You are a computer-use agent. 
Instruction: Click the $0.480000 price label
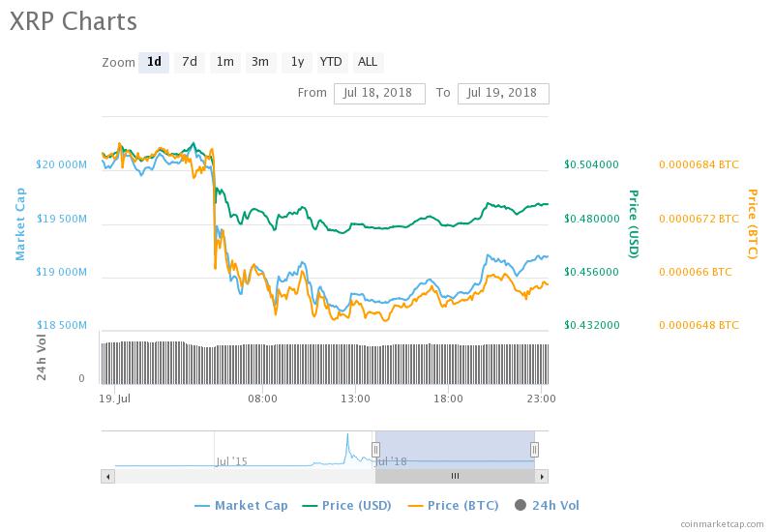click(x=591, y=219)
